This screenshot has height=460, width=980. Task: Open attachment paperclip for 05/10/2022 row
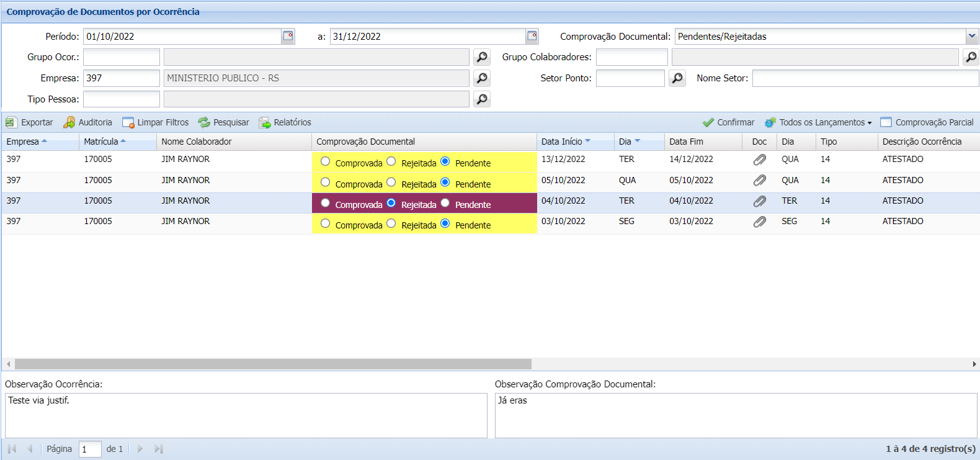[x=759, y=181]
